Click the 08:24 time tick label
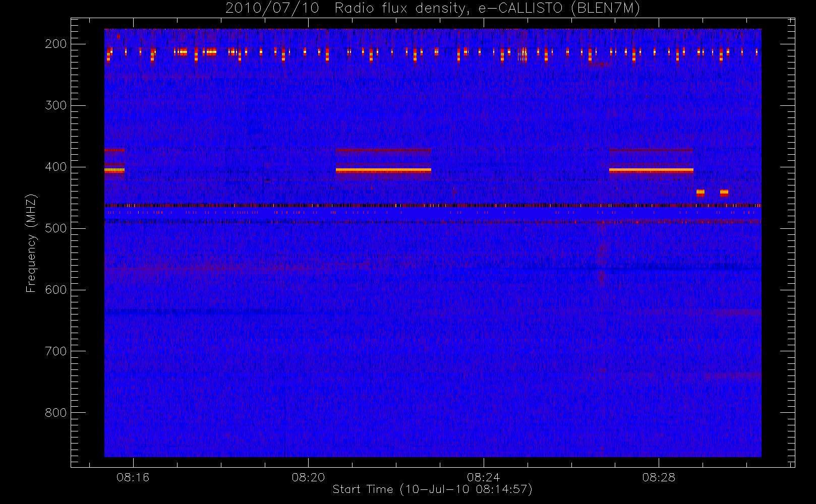 point(484,477)
